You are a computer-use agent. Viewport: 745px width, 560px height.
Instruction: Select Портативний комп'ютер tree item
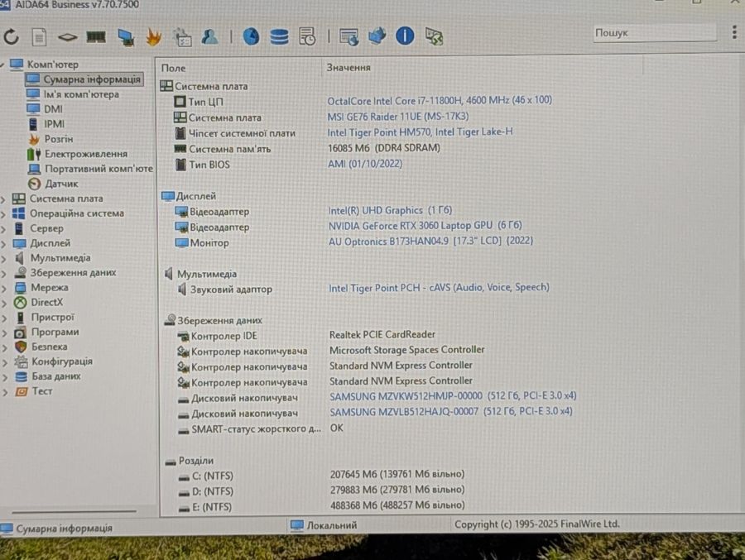tap(99, 169)
